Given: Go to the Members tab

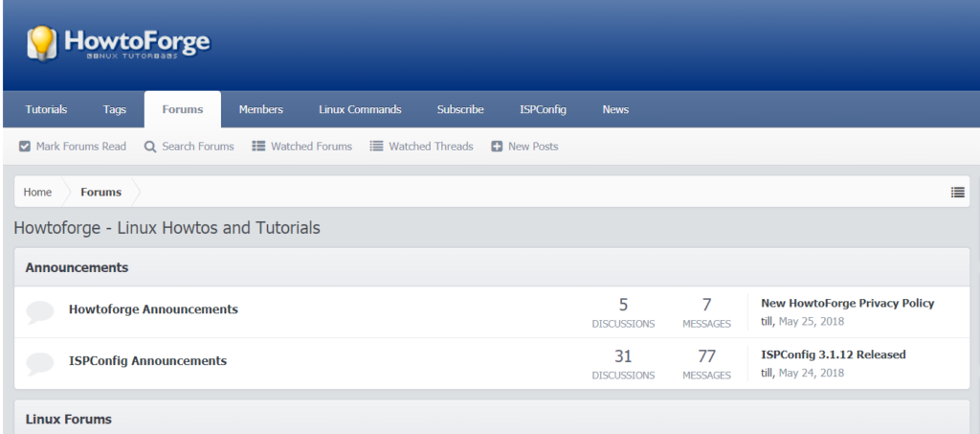Looking at the screenshot, I should [260, 109].
